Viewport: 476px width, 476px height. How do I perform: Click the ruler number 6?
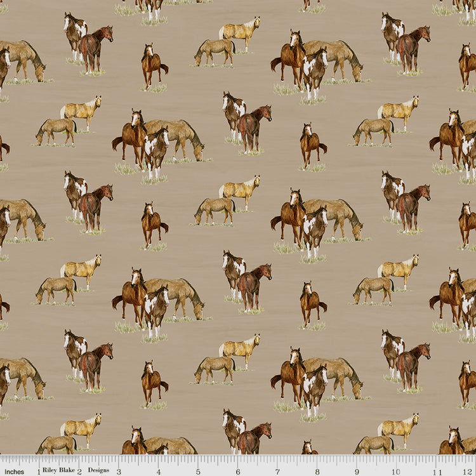click(x=238, y=472)
